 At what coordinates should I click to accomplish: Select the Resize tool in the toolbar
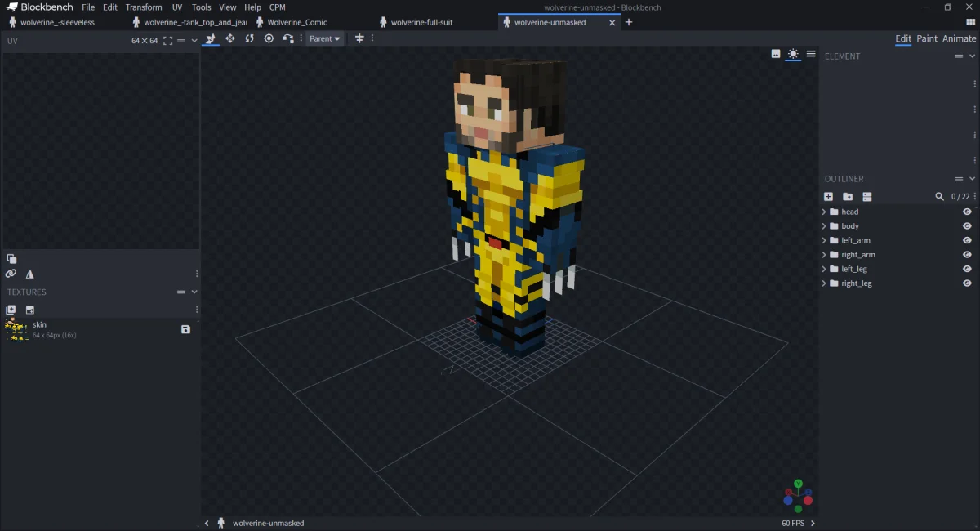(230, 38)
